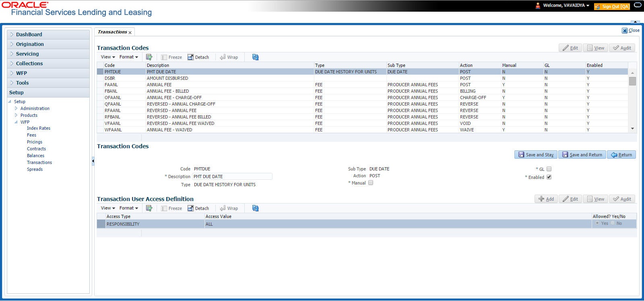The image size is (644, 301).
Task: Select the FAANL row in Transaction Codes
Action: [x=362, y=85]
